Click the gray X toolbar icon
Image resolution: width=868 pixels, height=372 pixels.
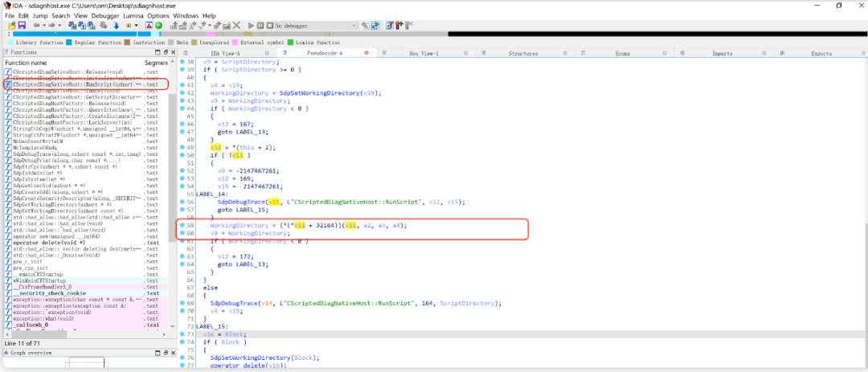(x=236, y=26)
